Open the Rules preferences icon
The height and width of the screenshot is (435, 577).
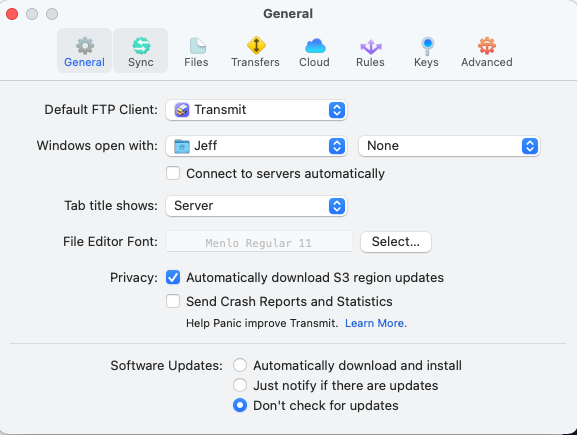371,46
